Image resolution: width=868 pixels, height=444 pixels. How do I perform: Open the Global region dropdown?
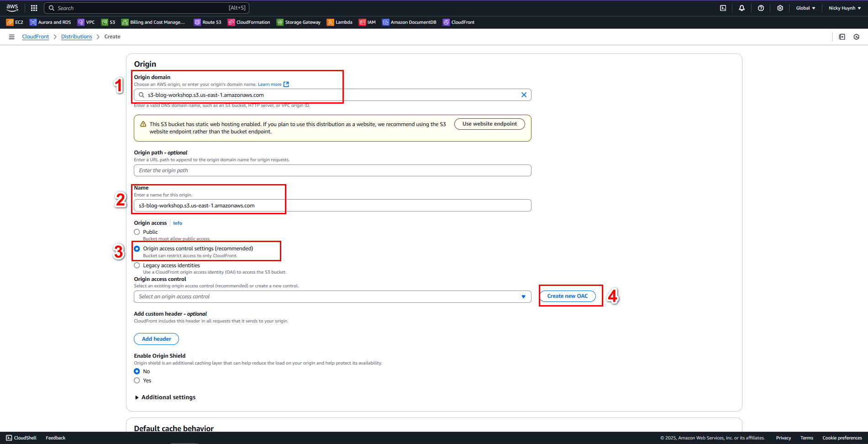805,8
